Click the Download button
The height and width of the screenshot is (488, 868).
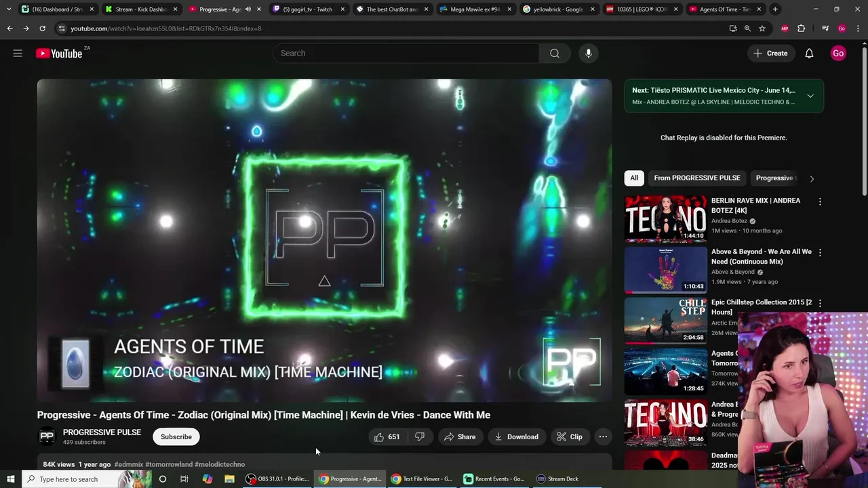tap(516, 437)
